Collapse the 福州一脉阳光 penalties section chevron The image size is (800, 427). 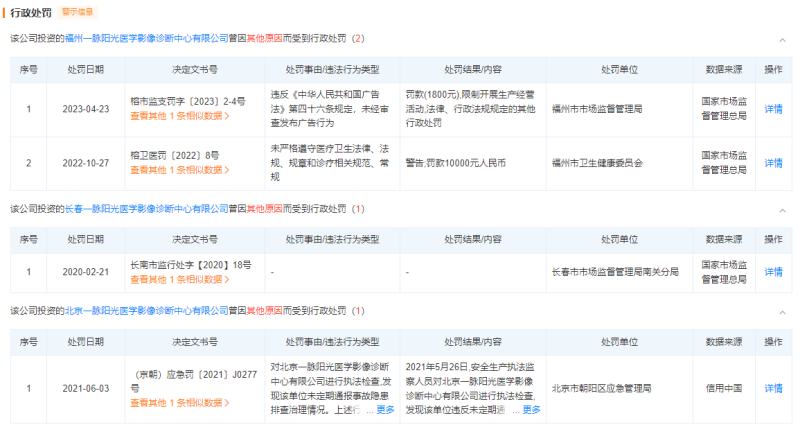pyautogui.click(x=782, y=39)
